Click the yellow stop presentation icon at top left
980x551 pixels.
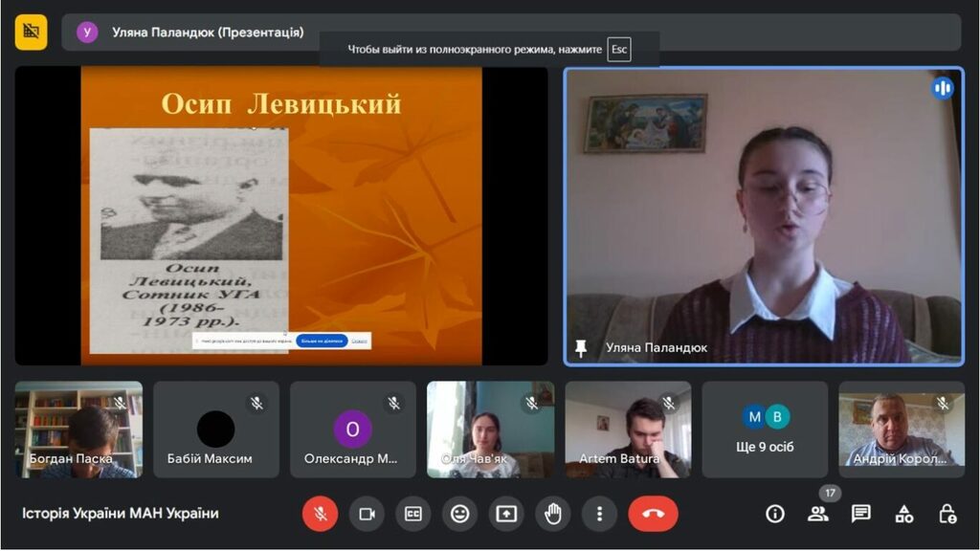31,32
